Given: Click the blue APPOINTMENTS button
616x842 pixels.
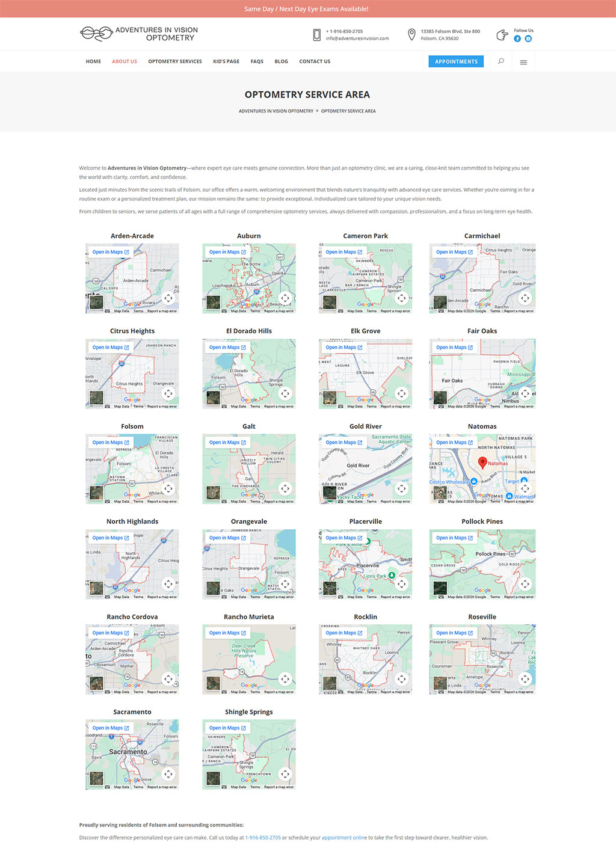Looking at the screenshot, I should (x=456, y=61).
